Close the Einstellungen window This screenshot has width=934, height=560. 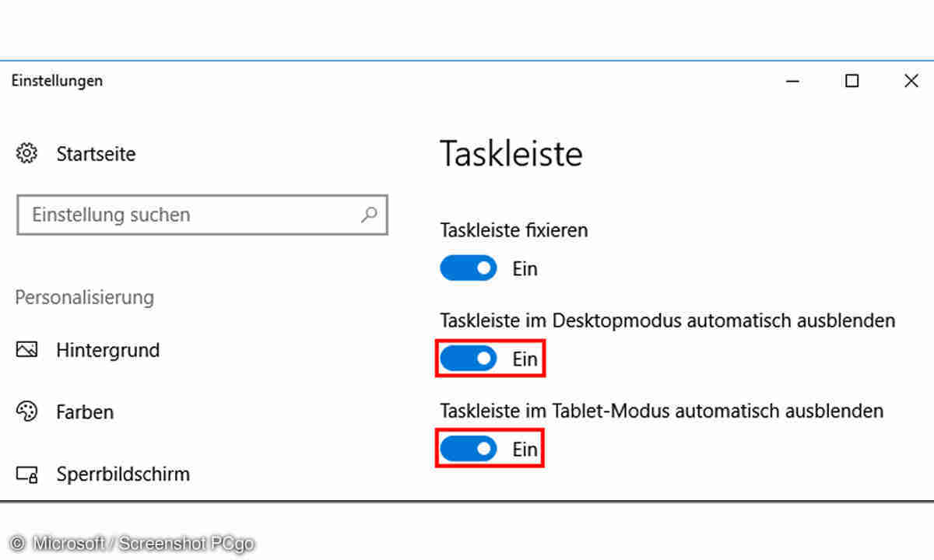[911, 81]
